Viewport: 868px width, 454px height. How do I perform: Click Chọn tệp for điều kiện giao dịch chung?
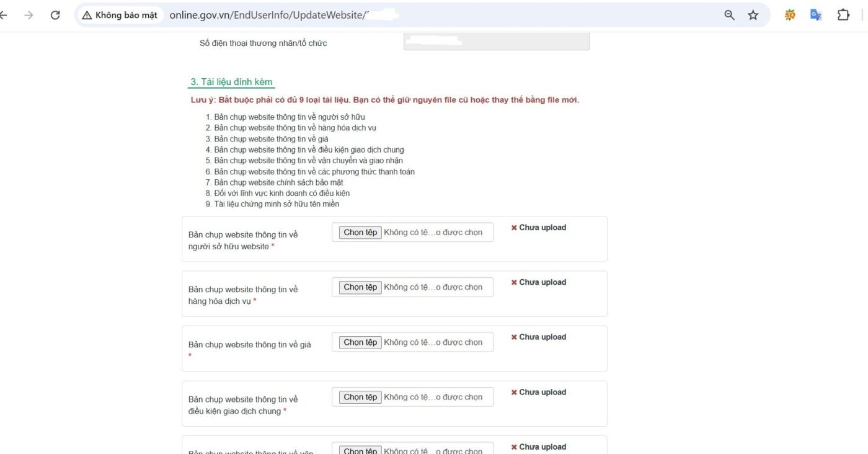359,396
